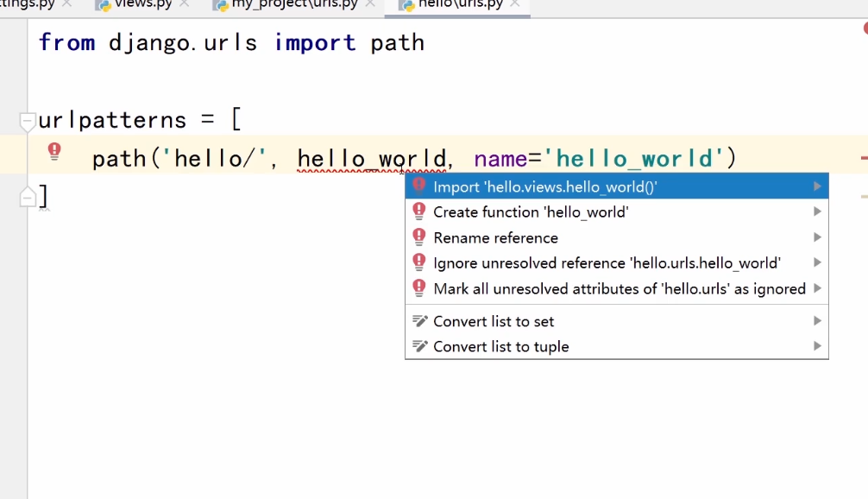Click error bulb icon beside Create function

(x=419, y=211)
